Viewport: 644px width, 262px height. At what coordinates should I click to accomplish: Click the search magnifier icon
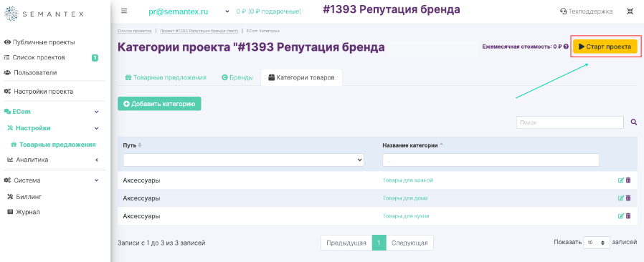click(x=634, y=122)
